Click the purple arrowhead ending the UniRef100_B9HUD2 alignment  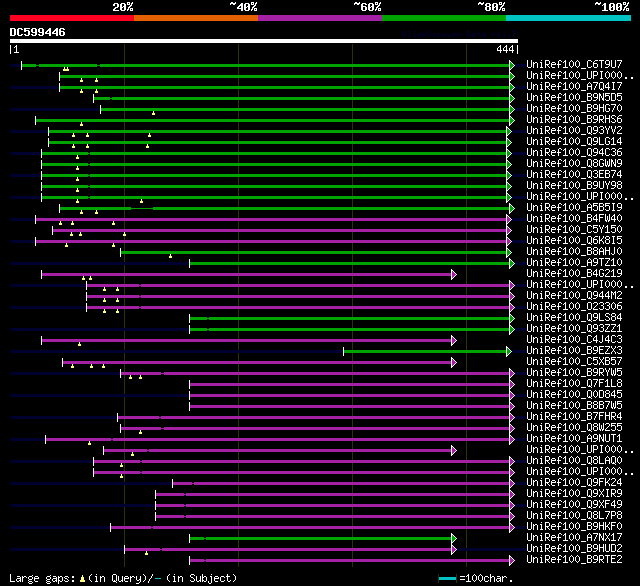pos(454,550)
